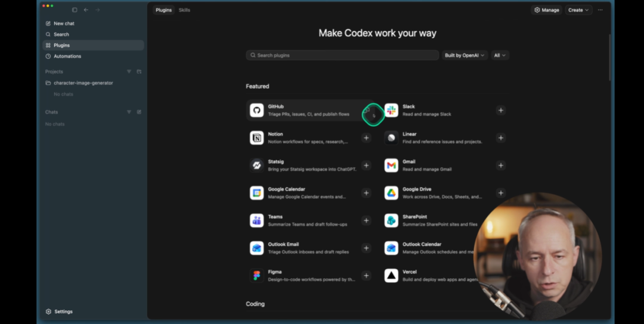Image resolution: width=644 pixels, height=324 pixels.
Task: Switch to the Skills tab
Action: [x=184, y=10]
